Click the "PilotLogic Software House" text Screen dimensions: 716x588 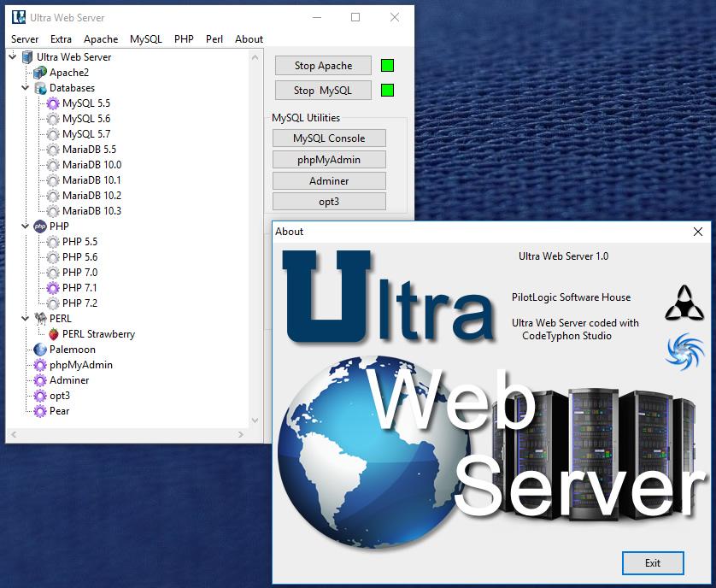(x=571, y=297)
